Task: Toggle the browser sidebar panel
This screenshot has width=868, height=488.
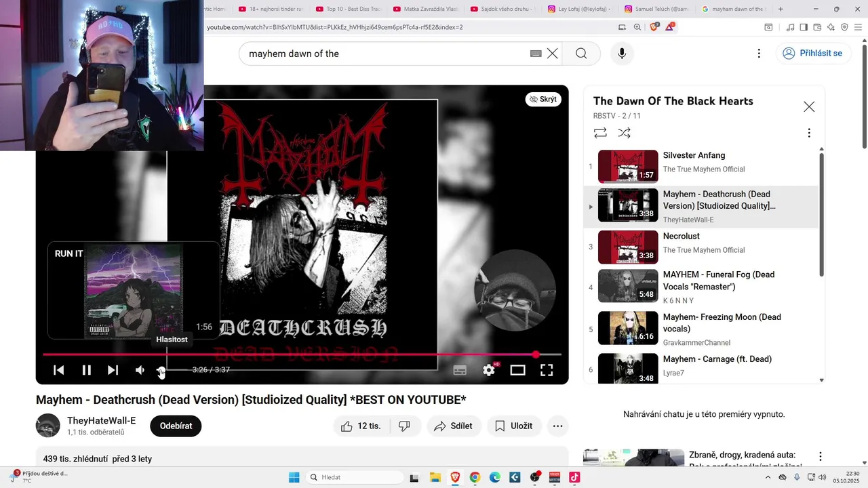Action: [x=804, y=27]
